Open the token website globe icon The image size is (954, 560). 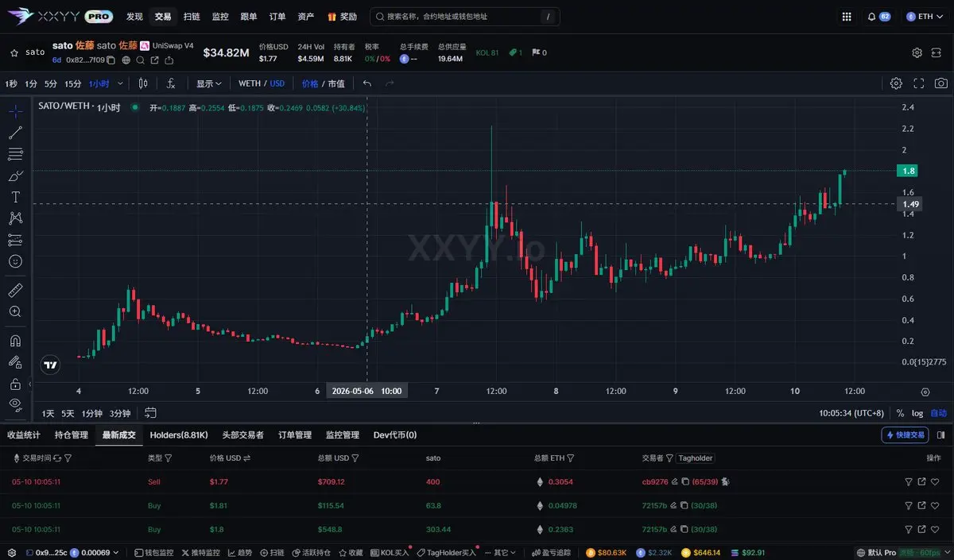(126, 60)
